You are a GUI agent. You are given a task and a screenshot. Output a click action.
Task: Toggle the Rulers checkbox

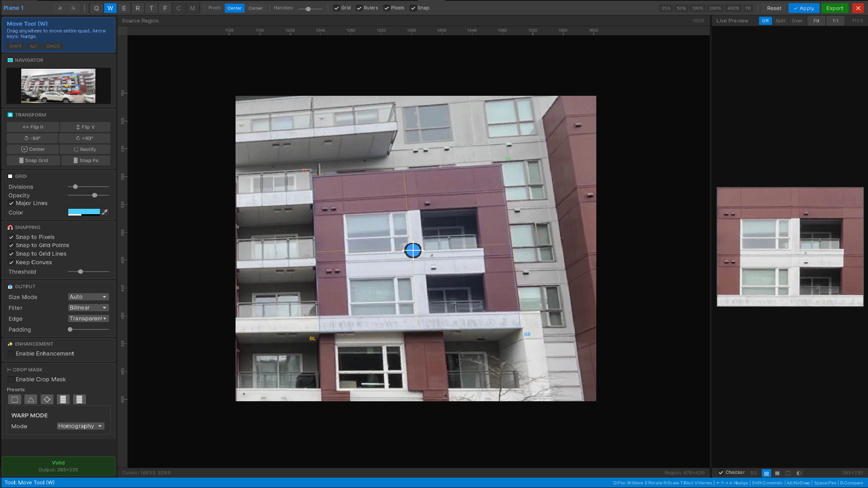pyautogui.click(x=359, y=8)
